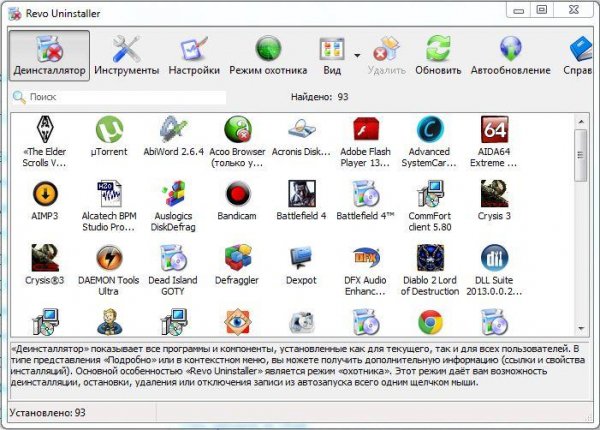
Task: Select the Crysis 3 icon
Action: coord(494,194)
